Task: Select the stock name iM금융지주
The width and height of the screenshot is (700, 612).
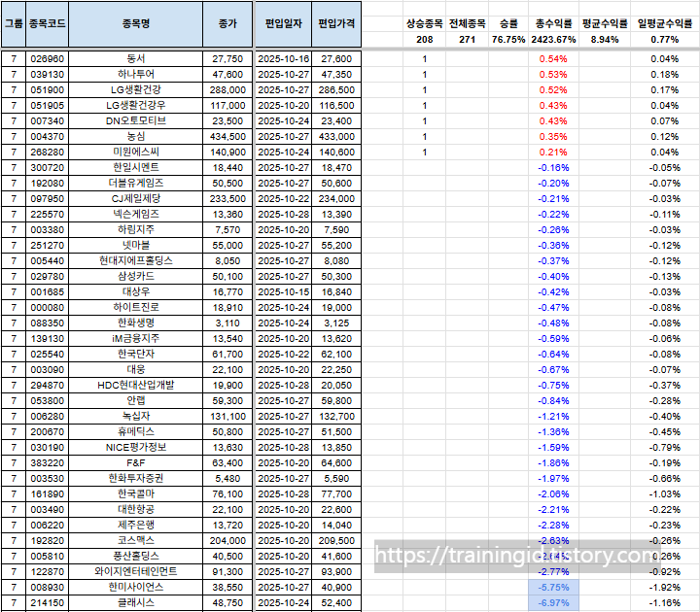Action: point(136,339)
